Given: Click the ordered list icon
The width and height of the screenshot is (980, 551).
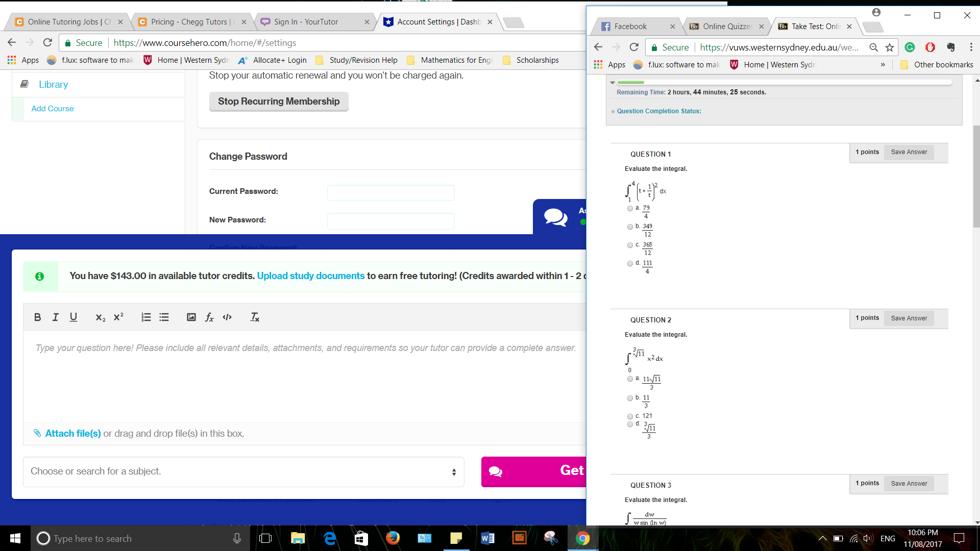Looking at the screenshot, I should pos(145,317).
